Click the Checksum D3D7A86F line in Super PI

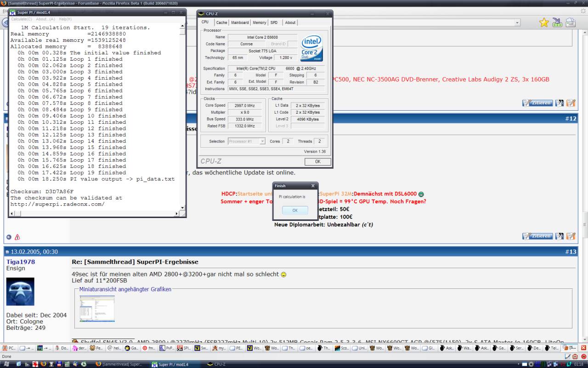[42, 191]
